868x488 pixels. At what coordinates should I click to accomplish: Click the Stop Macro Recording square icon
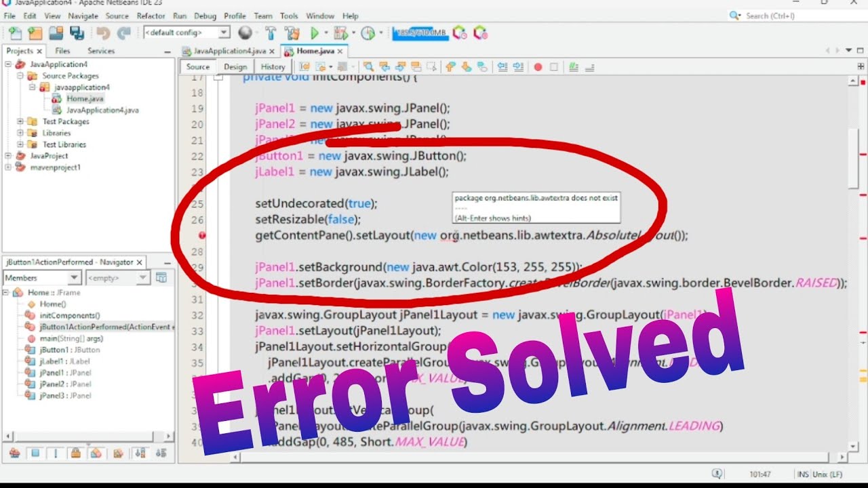[553, 66]
